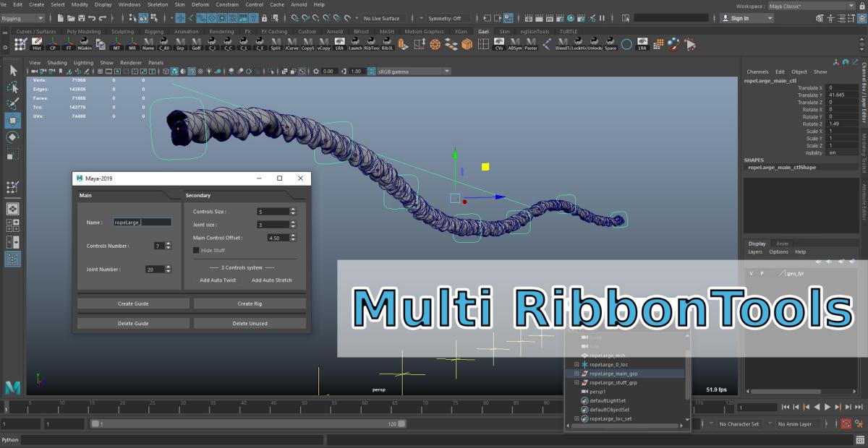Click the Create Guide button
This screenshot has width=868, height=448.
[x=133, y=303]
